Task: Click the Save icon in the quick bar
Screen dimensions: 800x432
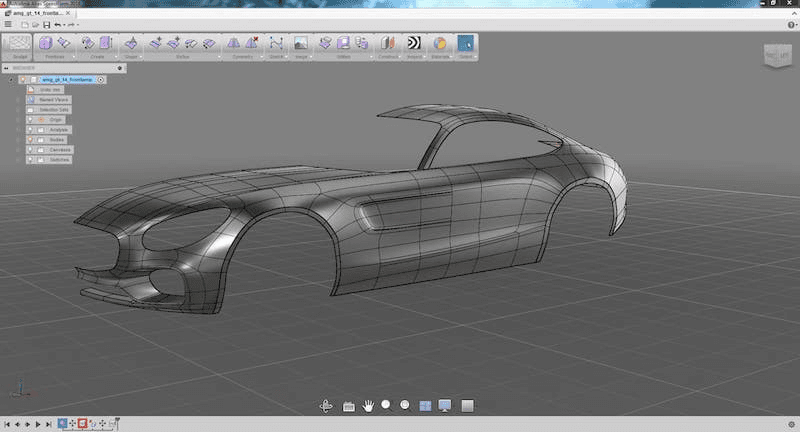Action: pyautogui.click(x=46, y=24)
